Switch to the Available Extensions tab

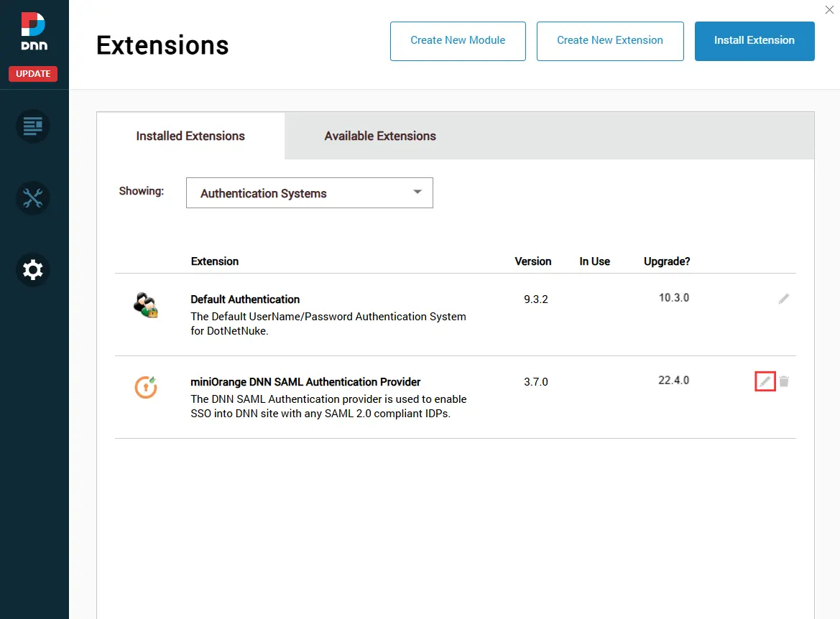point(380,136)
